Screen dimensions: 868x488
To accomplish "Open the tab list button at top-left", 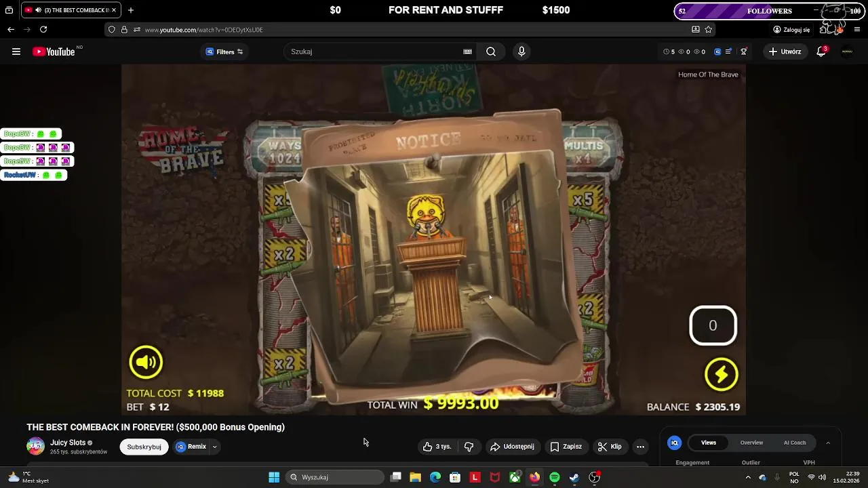I will [9, 10].
